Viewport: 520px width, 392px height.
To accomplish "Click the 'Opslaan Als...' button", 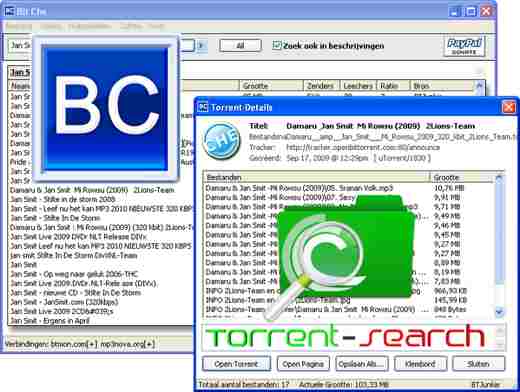I will (x=362, y=364).
